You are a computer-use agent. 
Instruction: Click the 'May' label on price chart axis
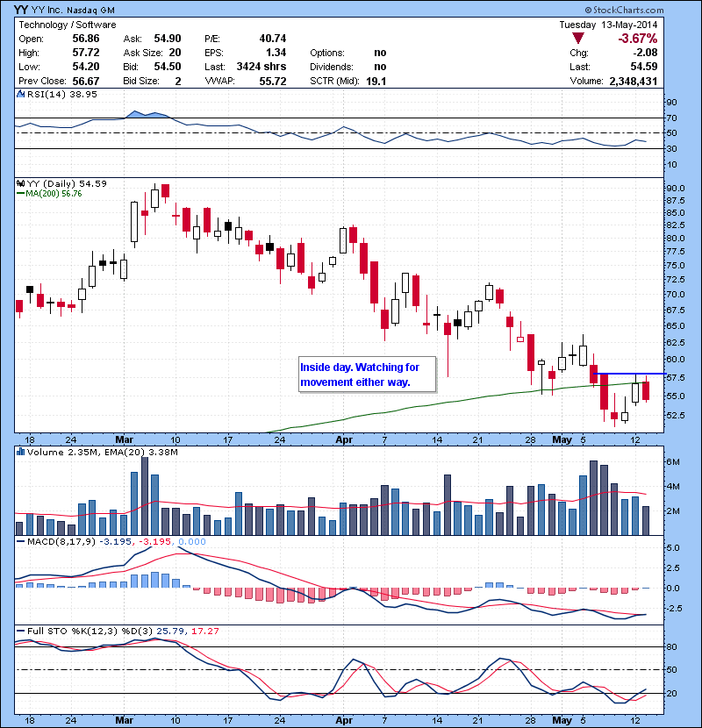pyautogui.click(x=562, y=439)
